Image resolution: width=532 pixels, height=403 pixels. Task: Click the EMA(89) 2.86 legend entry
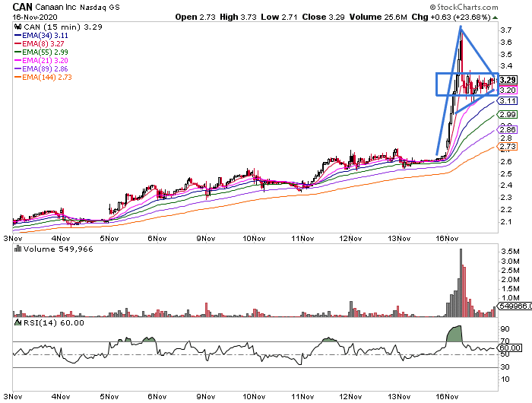coord(41,69)
